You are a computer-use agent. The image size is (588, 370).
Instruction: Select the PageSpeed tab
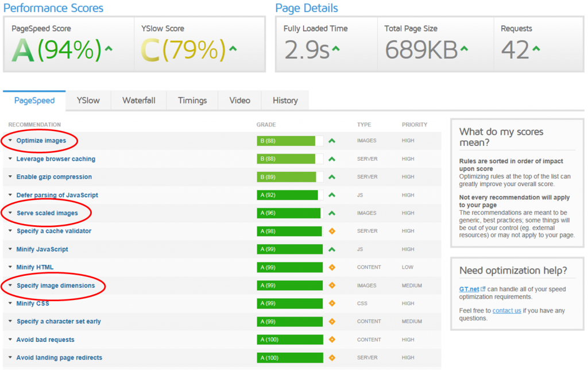click(x=34, y=101)
